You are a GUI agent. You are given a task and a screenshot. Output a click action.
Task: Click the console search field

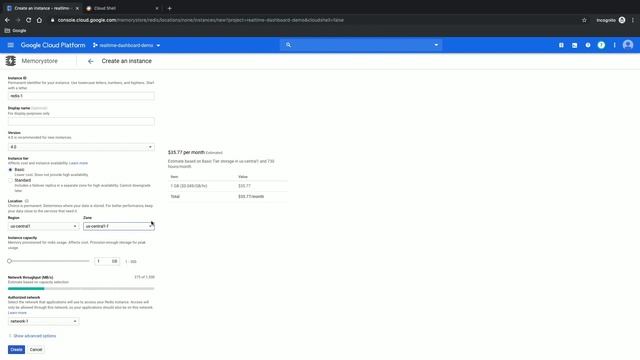(361, 45)
